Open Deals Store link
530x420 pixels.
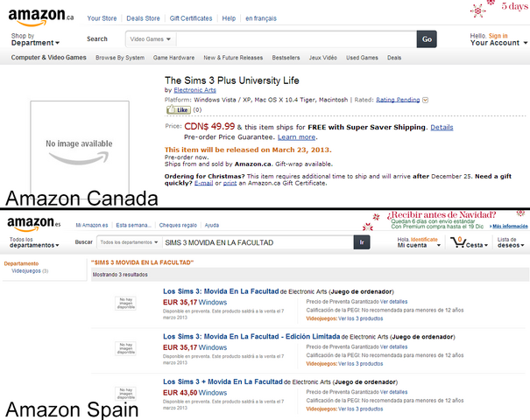click(143, 18)
